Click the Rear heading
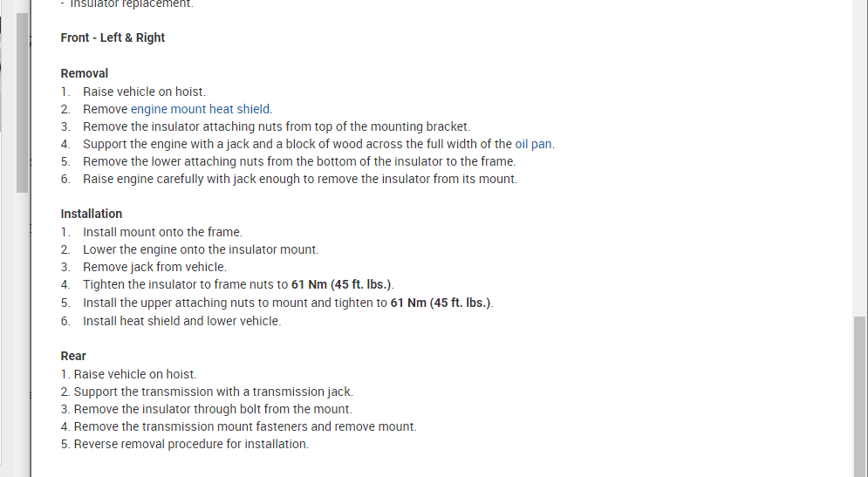Image resolution: width=868 pixels, height=477 pixels. [73, 356]
